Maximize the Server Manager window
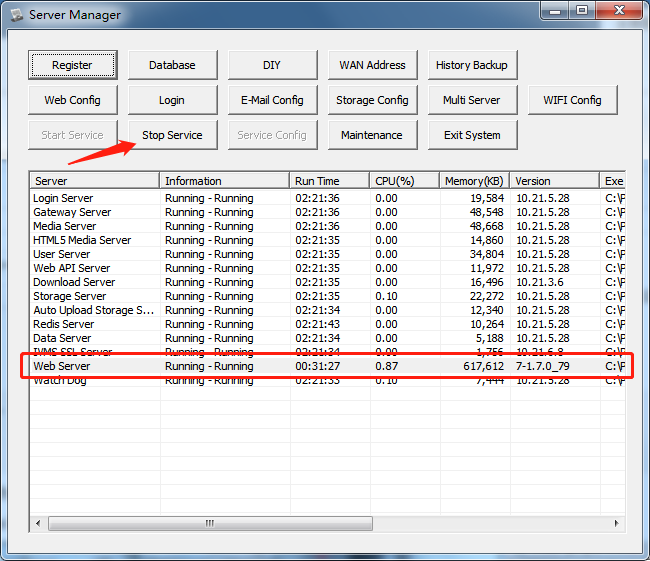This screenshot has height=561, width=650. click(582, 10)
